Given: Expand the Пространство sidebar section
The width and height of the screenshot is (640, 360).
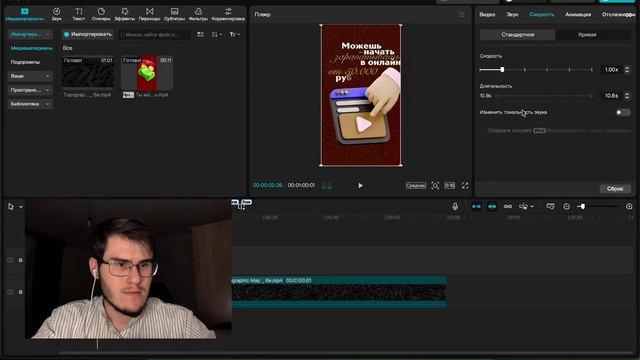Looking at the screenshot, I should (x=30, y=90).
